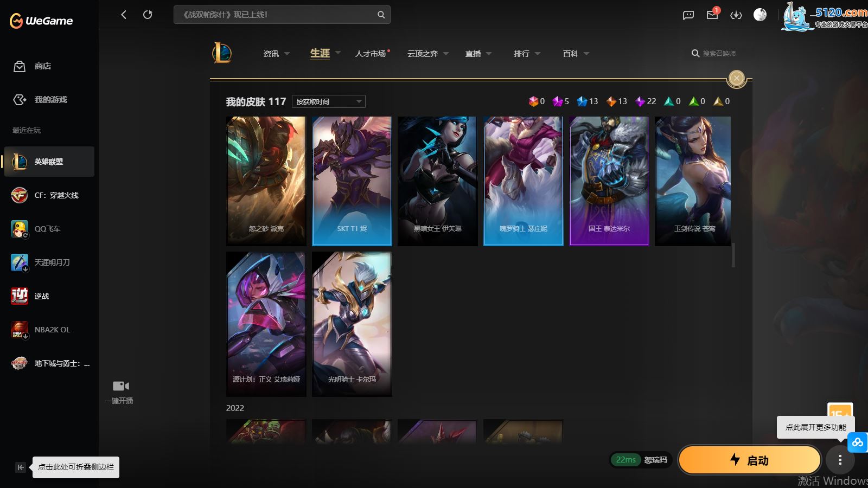
Task: Open the user avatar profile
Action: click(x=760, y=15)
